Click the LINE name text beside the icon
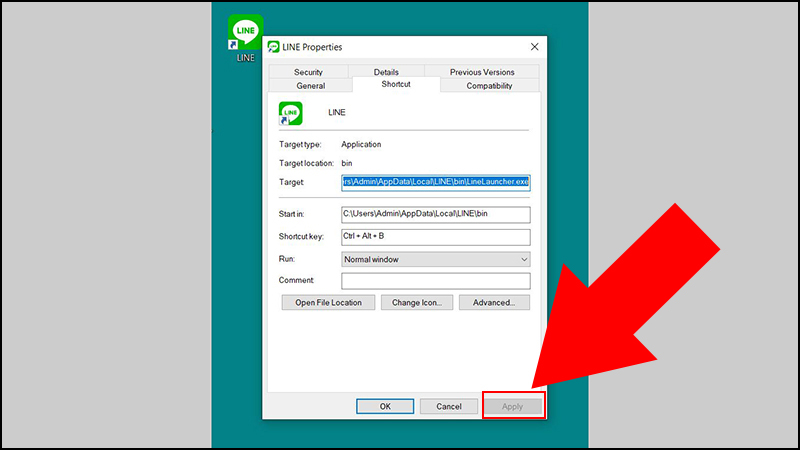Image resolution: width=800 pixels, height=450 pixels. (x=337, y=112)
